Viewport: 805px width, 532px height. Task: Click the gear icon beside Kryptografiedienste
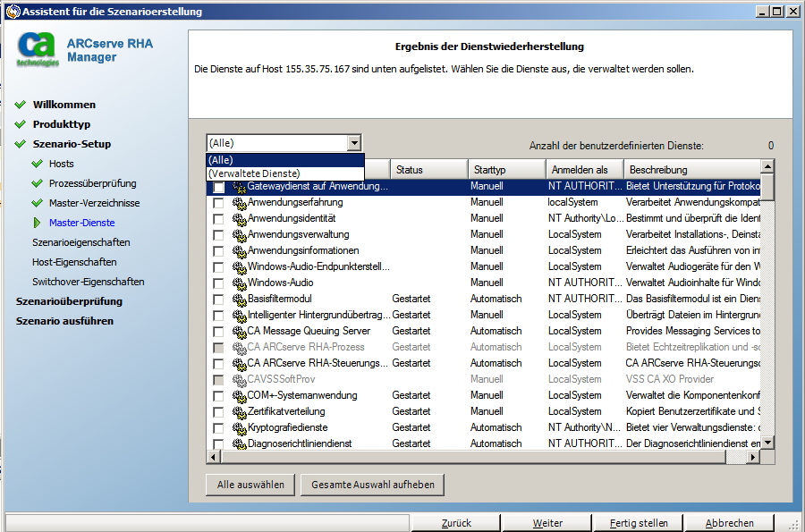(239, 427)
